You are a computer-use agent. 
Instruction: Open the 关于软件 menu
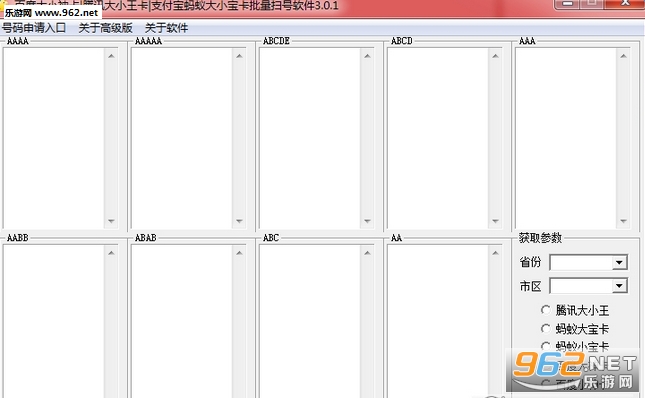point(166,28)
